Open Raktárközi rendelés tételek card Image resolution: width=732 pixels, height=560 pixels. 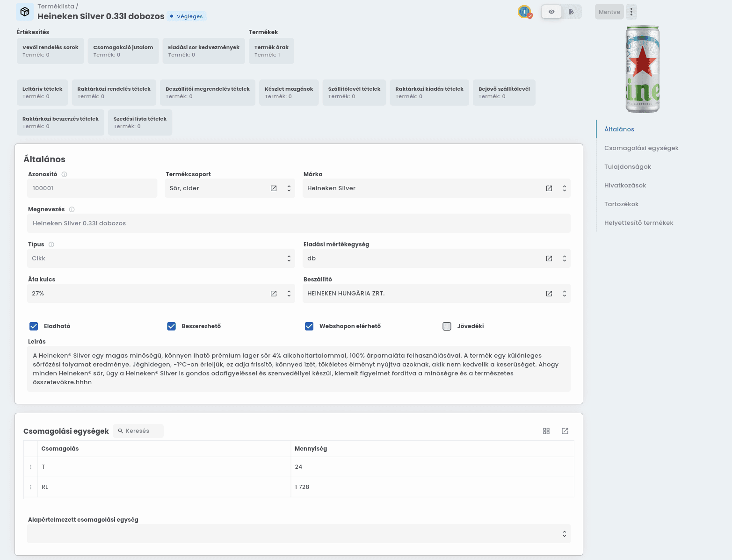[114, 93]
